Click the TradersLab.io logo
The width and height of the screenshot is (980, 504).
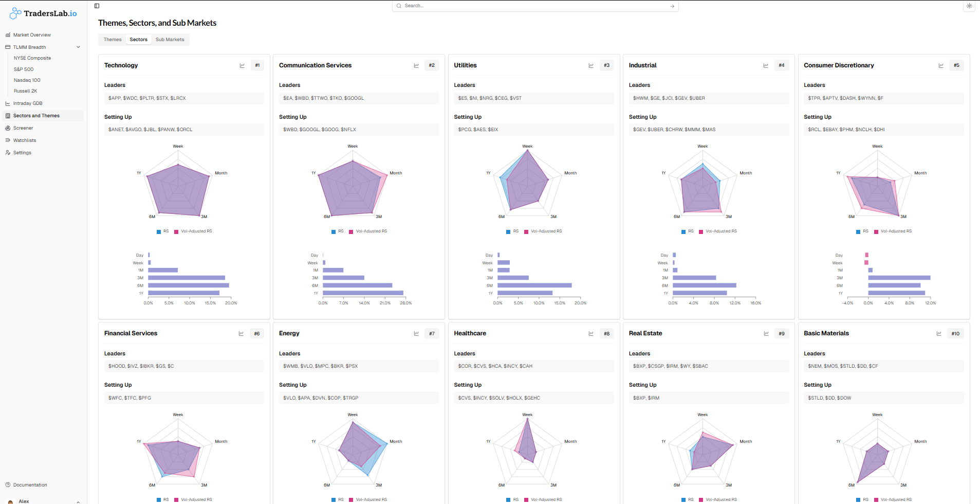(43, 13)
